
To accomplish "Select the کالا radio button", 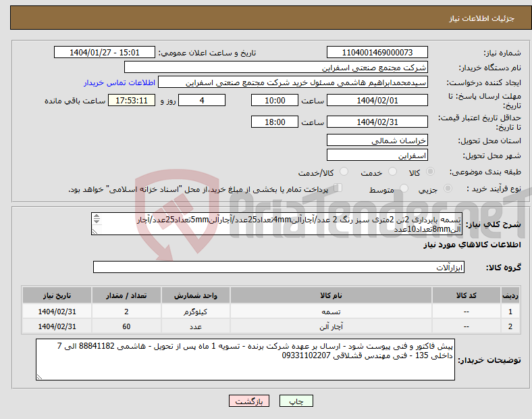I will tap(430, 172).
